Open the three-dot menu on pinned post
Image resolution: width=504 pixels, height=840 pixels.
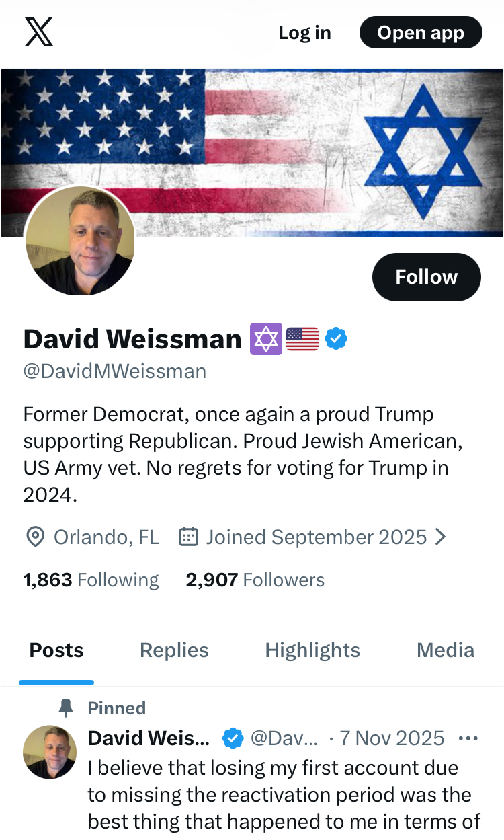pos(468,738)
